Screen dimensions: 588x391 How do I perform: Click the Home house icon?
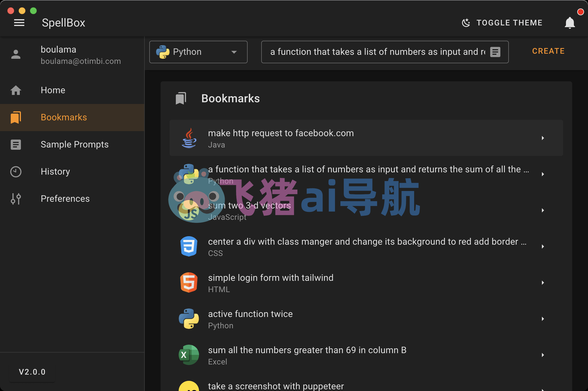[x=16, y=90]
